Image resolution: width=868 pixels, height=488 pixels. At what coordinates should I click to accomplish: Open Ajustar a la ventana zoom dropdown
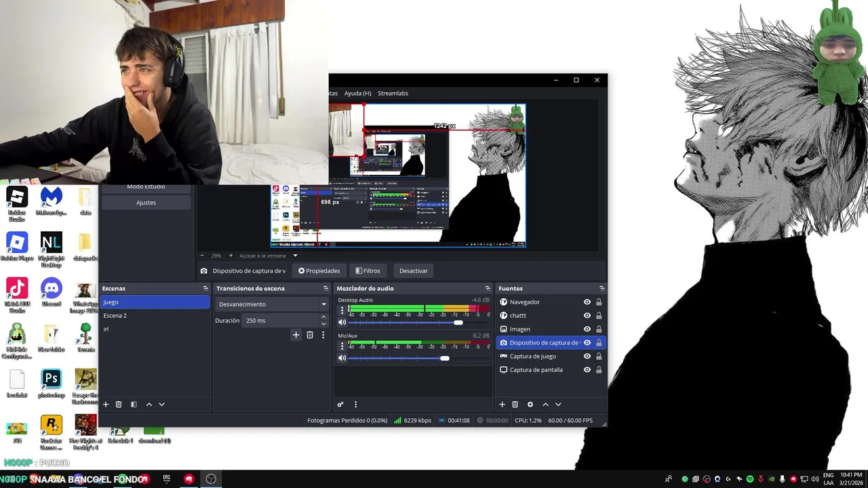269,256
